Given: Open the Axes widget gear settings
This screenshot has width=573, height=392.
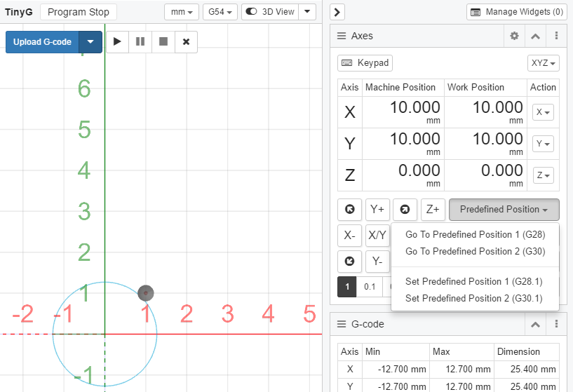Looking at the screenshot, I should (514, 36).
